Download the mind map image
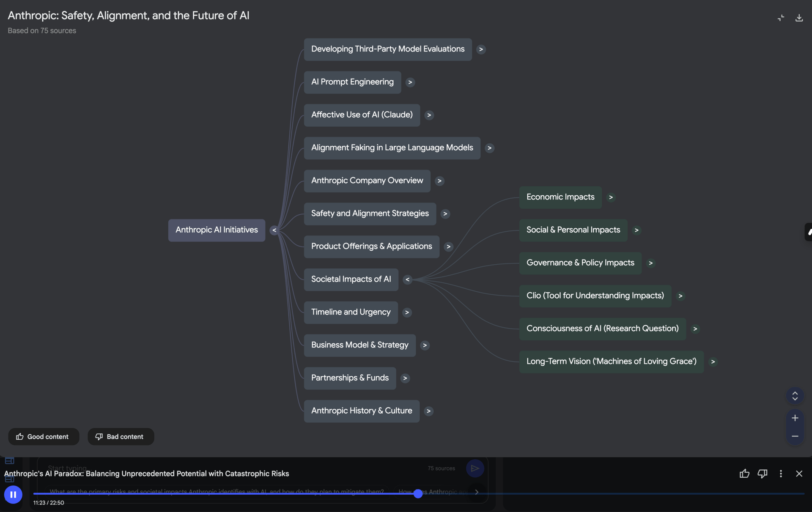The image size is (812, 512). [x=799, y=18]
